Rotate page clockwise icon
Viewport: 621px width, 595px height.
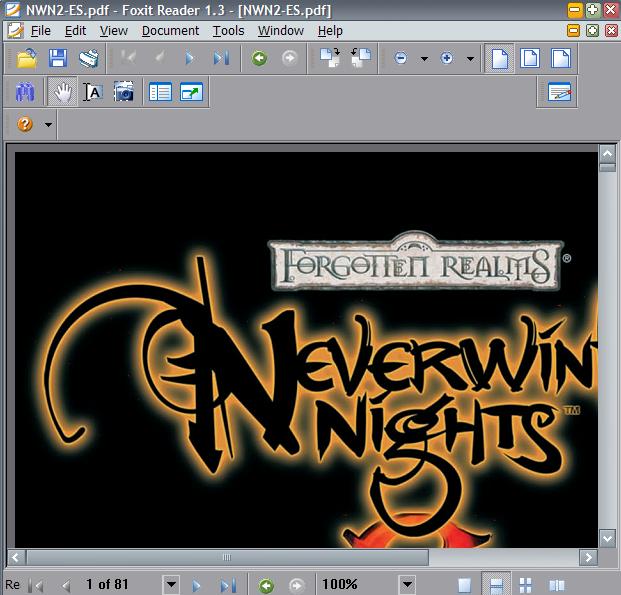pyautogui.click(x=330, y=59)
